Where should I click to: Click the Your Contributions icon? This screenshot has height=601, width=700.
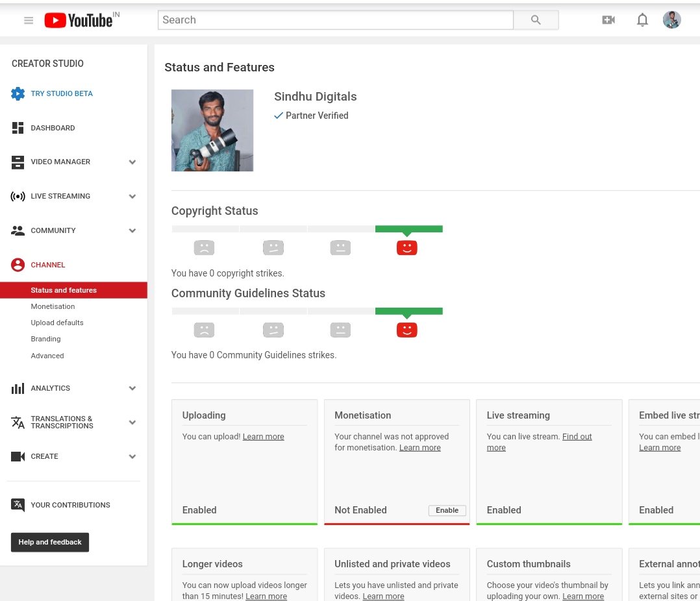pyautogui.click(x=18, y=505)
